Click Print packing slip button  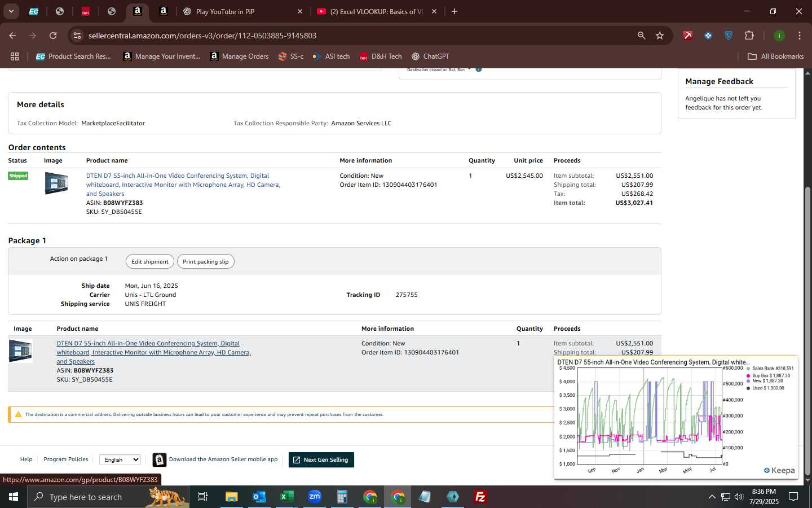point(205,261)
